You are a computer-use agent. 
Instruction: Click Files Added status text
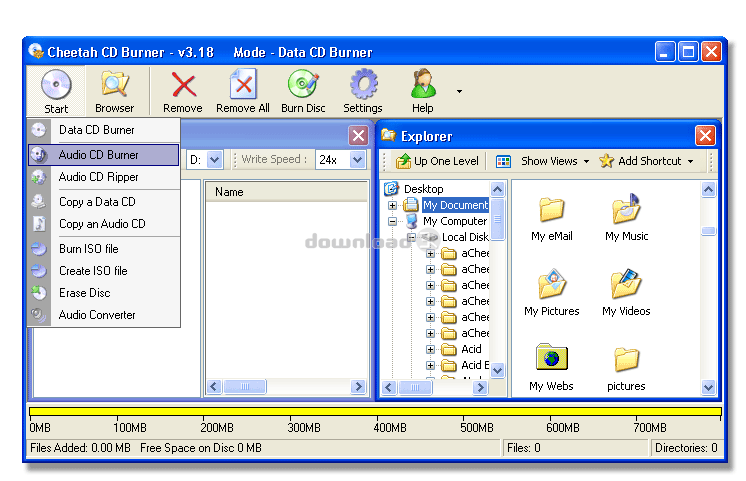point(80,448)
